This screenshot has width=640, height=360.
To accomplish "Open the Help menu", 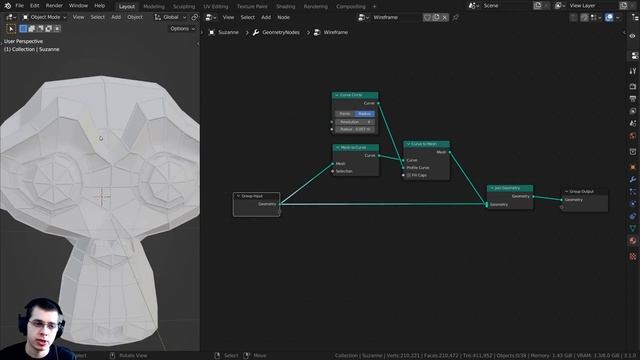I will pyautogui.click(x=100, y=6).
